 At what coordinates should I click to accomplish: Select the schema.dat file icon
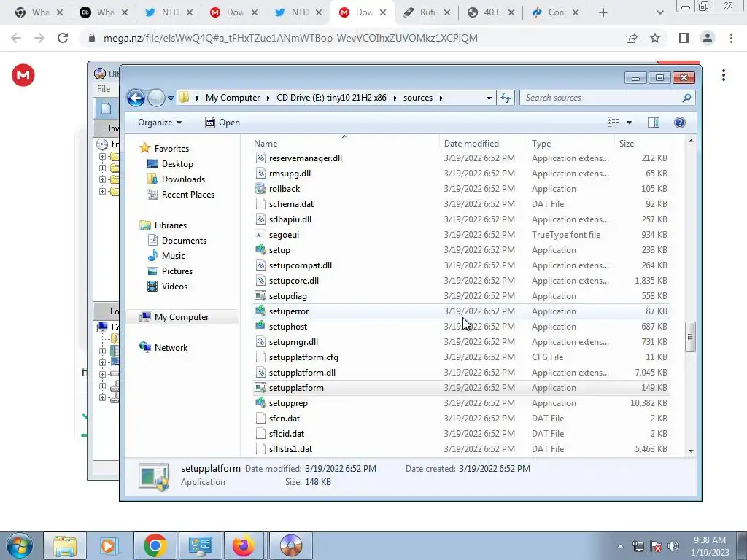pyautogui.click(x=260, y=204)
